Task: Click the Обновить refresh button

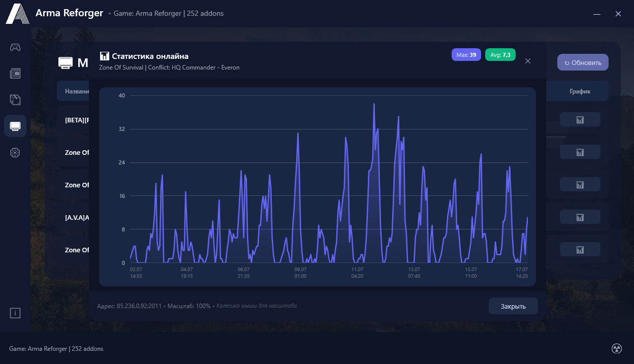Action: coord(583,62)
